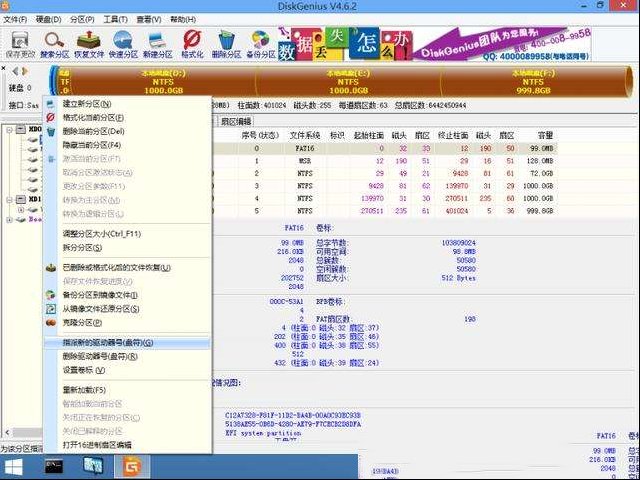This screenshot has height=480, width=640.
Task: Select 隐藏当前分区(F4) menu entry
Action: pyautogui.click(x=127, y=145)
